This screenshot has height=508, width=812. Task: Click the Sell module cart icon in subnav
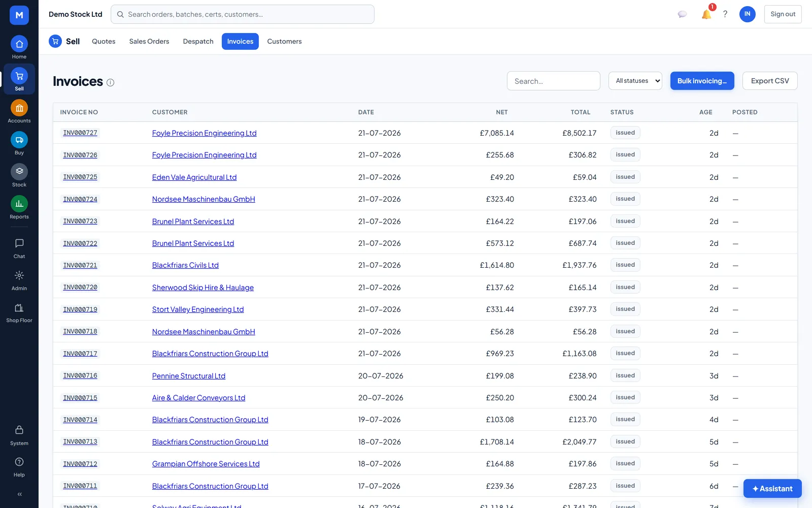[55, 41]
